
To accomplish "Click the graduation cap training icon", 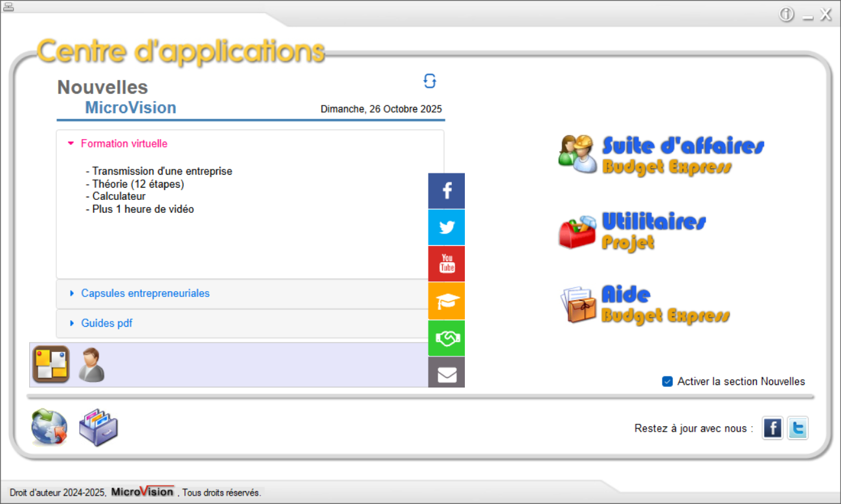I will (447, 301).
